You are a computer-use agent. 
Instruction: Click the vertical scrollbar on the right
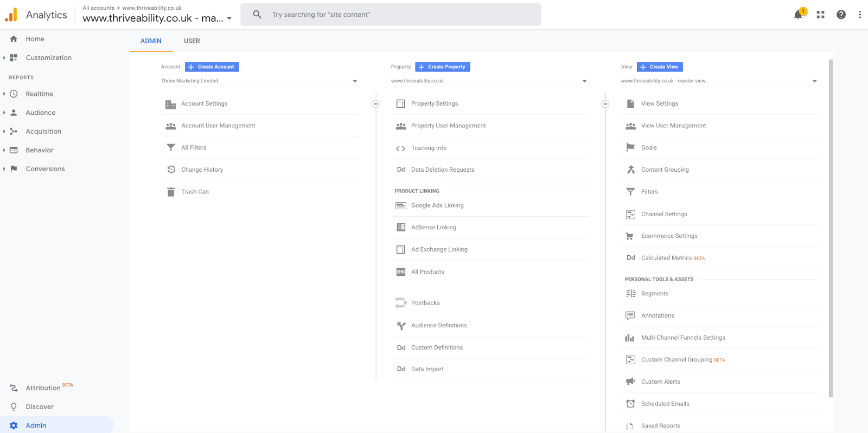pyautogui.click(x=831, y=228)
